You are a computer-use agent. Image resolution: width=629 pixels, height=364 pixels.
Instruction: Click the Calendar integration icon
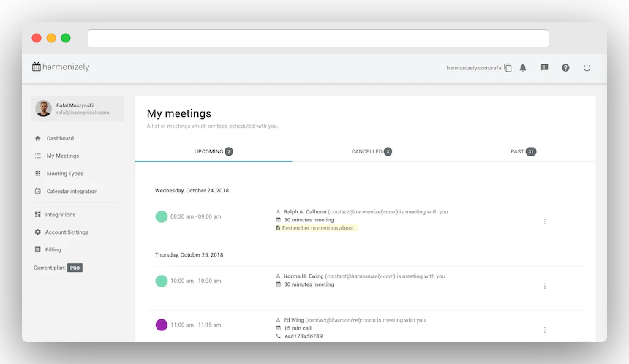(x=38, y=192)
